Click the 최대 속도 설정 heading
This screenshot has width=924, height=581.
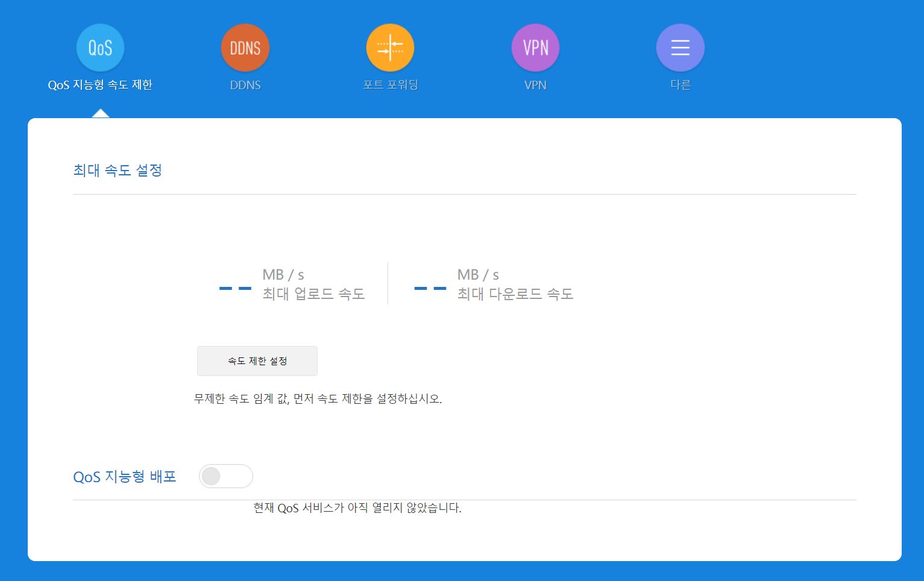[118, 171]
